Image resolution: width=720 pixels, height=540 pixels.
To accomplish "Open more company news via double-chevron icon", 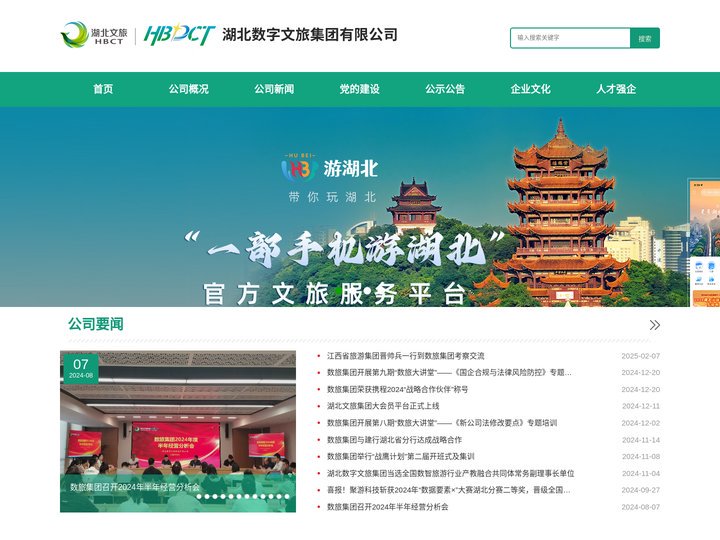I will pyautogui.click(x=654, y=325).
